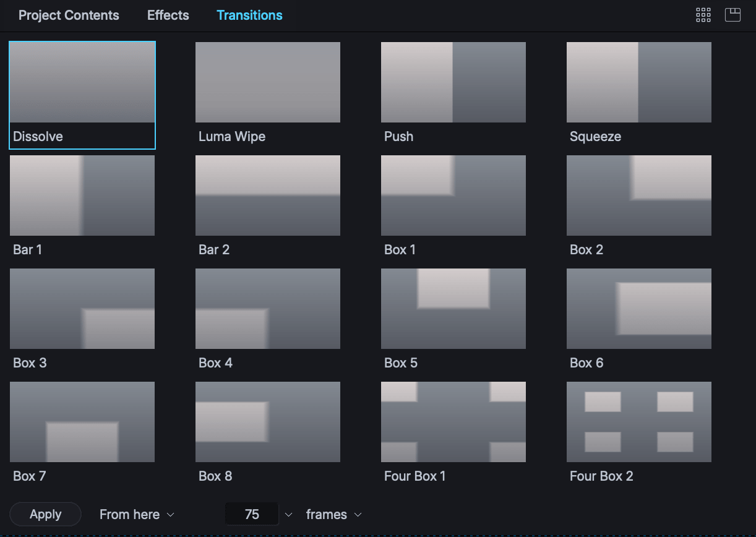Switch to grid view icon
756x537 pixels.
click(x=703, y=15)
